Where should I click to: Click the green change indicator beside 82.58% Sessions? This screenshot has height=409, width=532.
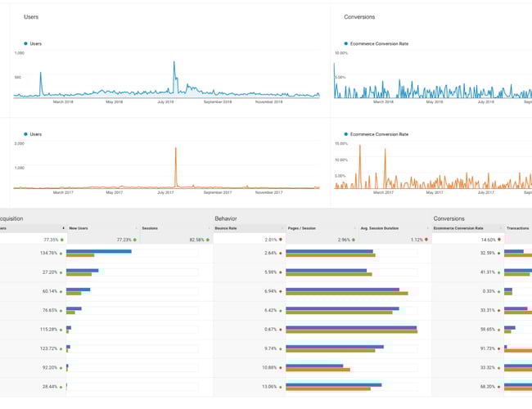point(209,240)
